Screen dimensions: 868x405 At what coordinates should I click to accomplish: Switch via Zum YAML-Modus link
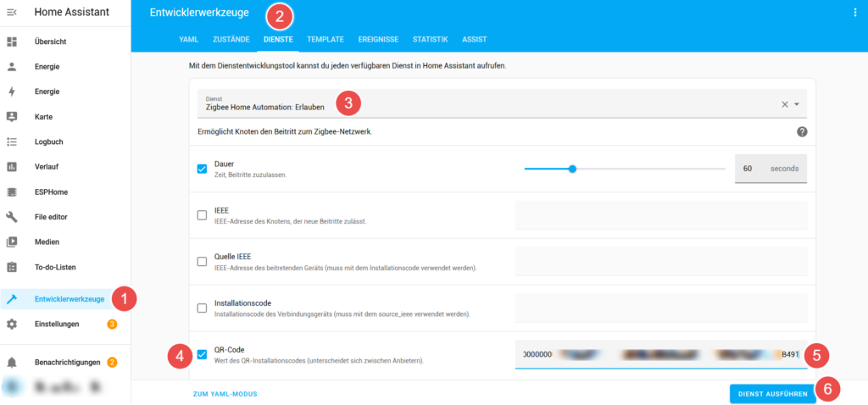[225, 394]
